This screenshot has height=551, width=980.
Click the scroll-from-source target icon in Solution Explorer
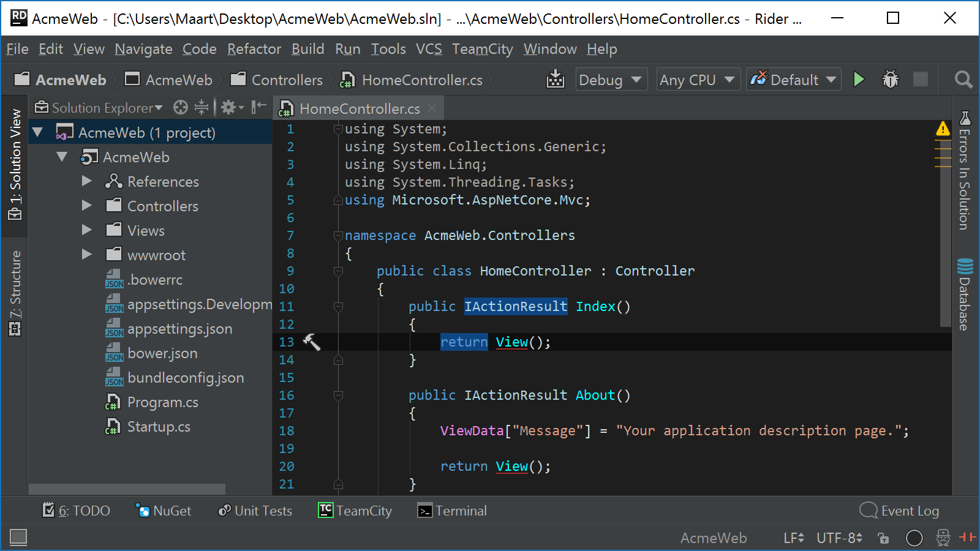pyautogui.click(x=180, y=108)
